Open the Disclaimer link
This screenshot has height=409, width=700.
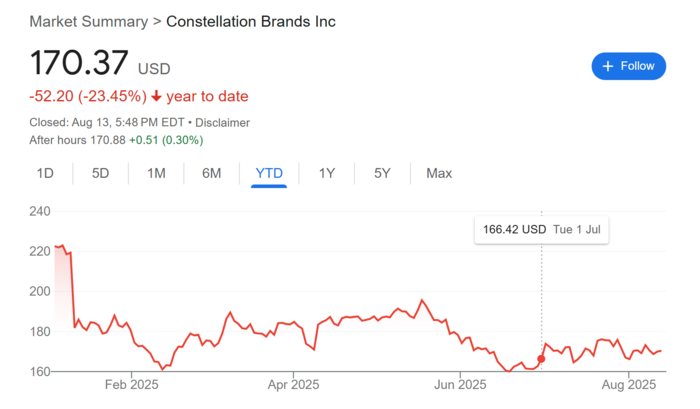click(x=222, y=123)
